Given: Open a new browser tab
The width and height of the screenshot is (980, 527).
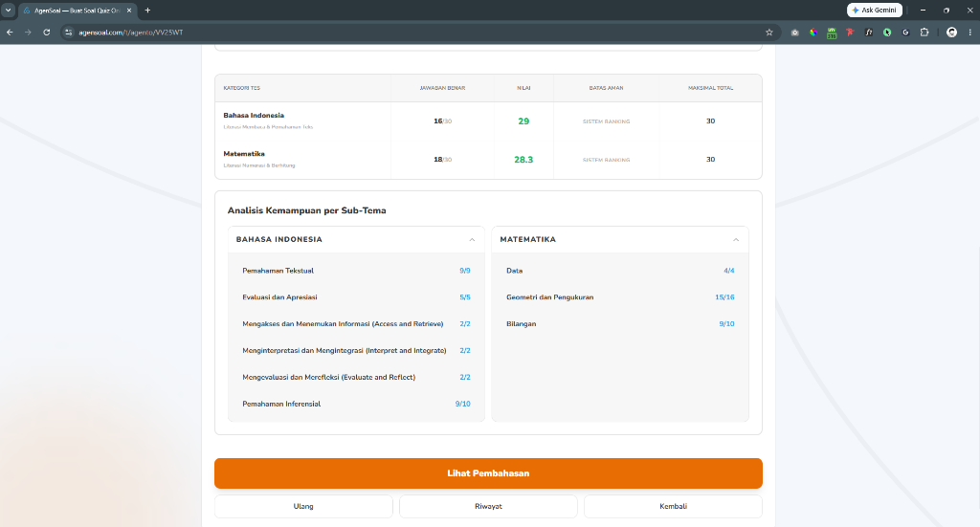Looking at the screenshot, I should (x=147, y=11).
